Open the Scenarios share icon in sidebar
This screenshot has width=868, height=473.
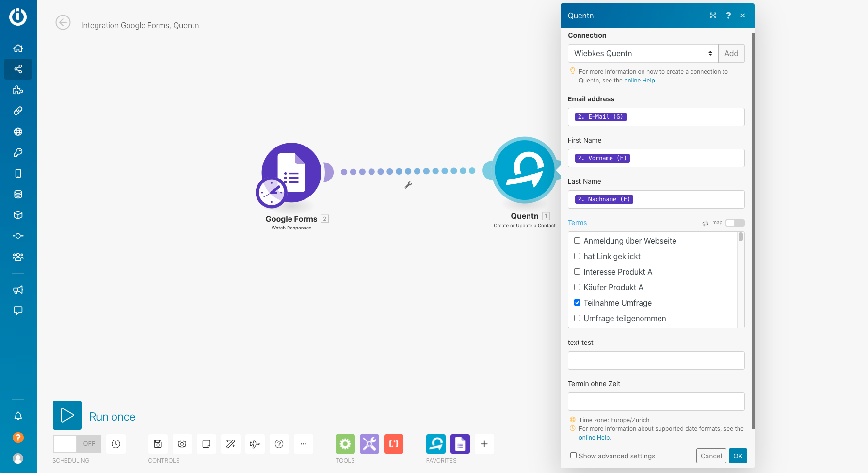point(18,69)
